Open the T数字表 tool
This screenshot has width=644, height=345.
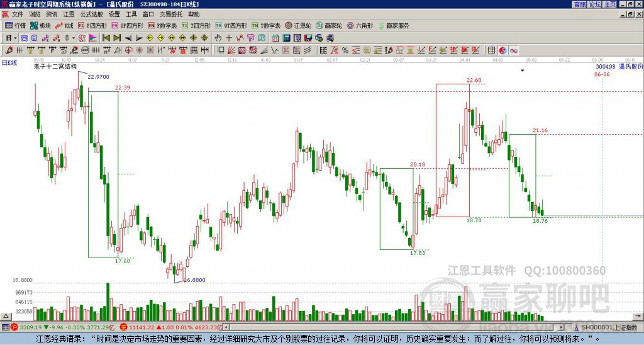click(266, 25)
